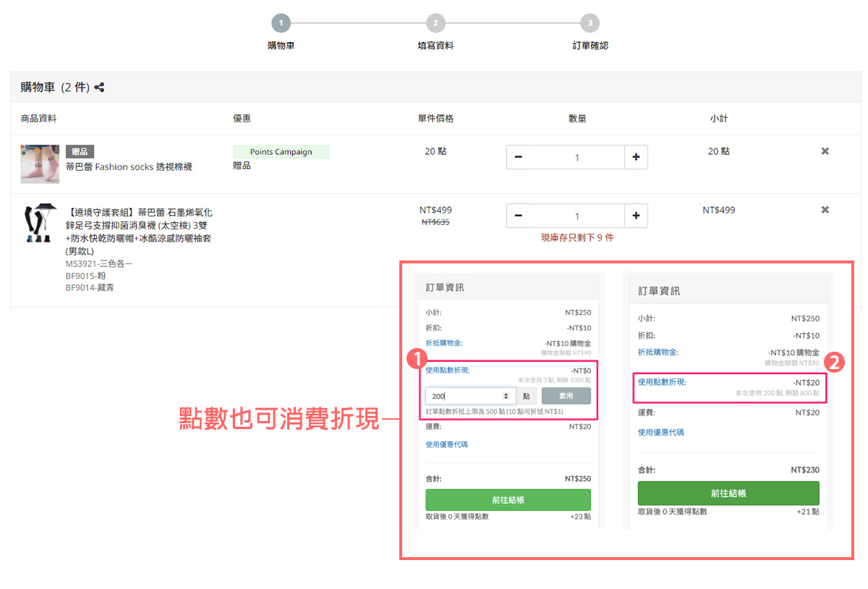Screen dimensions: 868x589
Task: Focus the points input field showing 200
Action: pyautogui.click(x=463, y=396)
